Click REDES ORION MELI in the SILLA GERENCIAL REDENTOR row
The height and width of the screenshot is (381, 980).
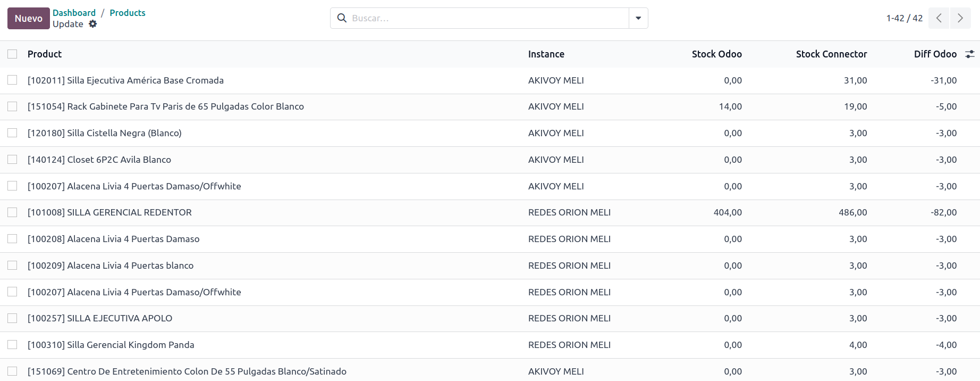pyautogui.click(x=569, y=212)
